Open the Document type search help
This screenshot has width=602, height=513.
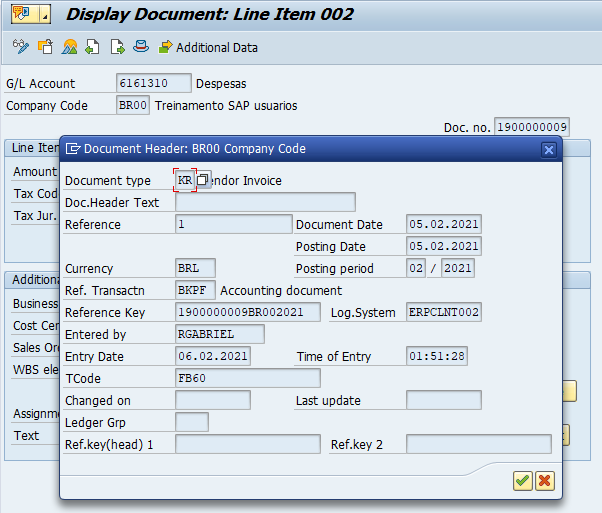pyautogui.click(x=203, y=180)
